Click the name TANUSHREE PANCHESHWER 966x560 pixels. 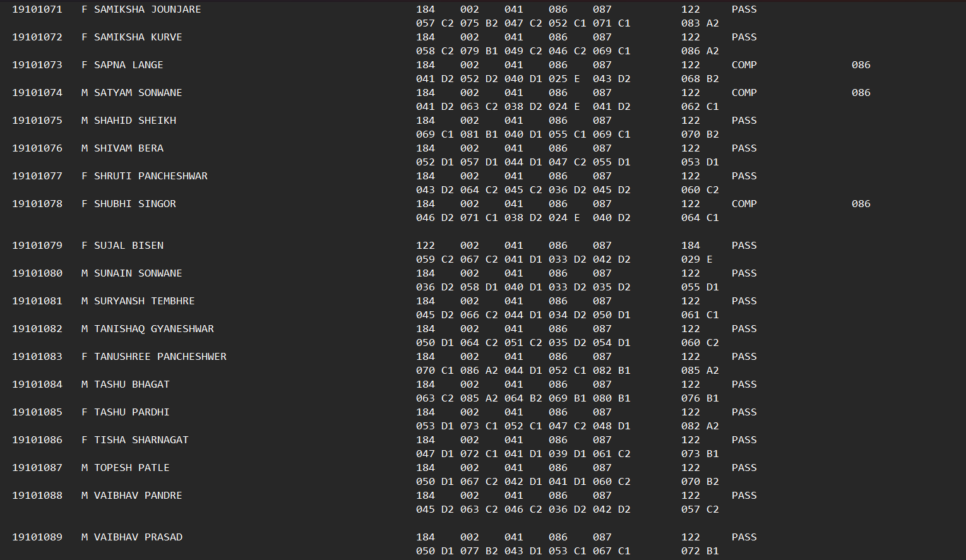point(160,357)
